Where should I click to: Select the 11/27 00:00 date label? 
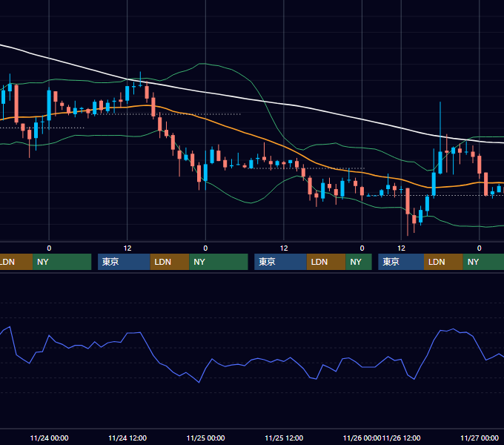pyautogui.click(x=480, y=438)
